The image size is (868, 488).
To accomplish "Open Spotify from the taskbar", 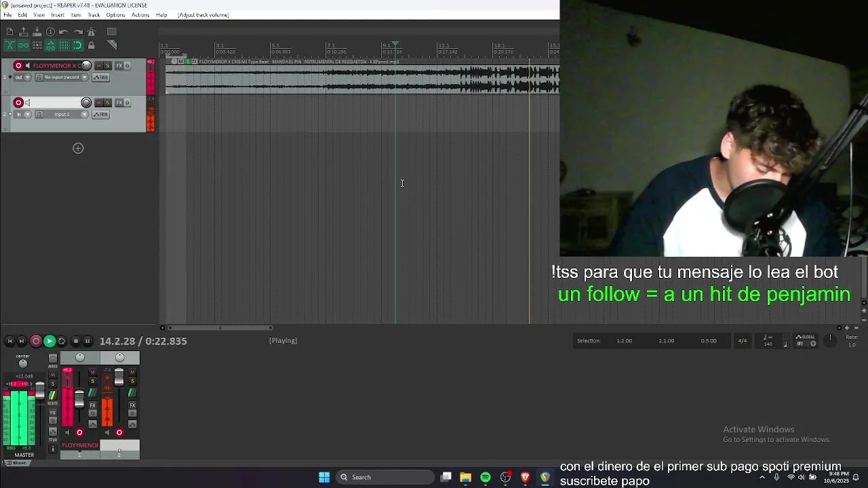I will point(486,477).
